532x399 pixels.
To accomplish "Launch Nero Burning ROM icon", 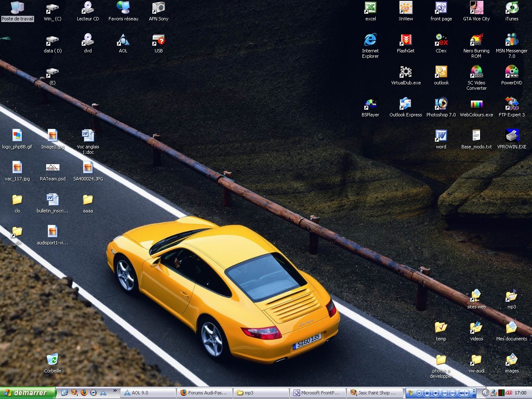I will (476, 40).
